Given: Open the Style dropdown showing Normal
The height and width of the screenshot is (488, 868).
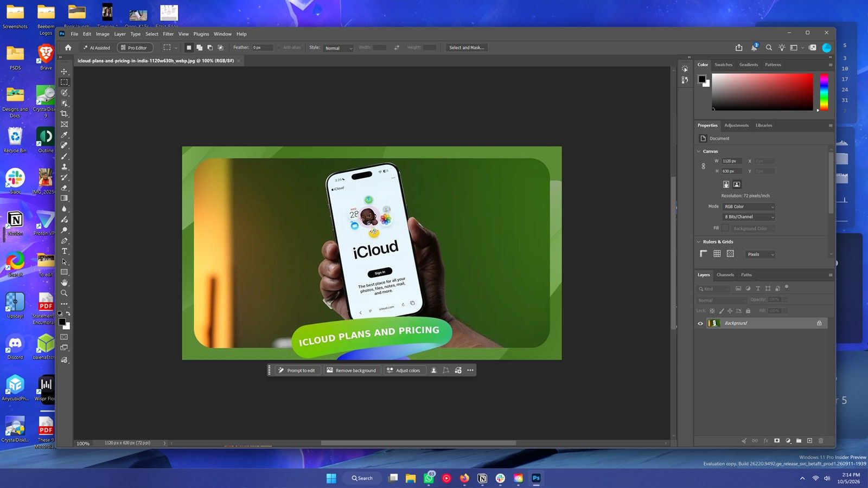Looking at the screenshot, I should click(339, 48).
